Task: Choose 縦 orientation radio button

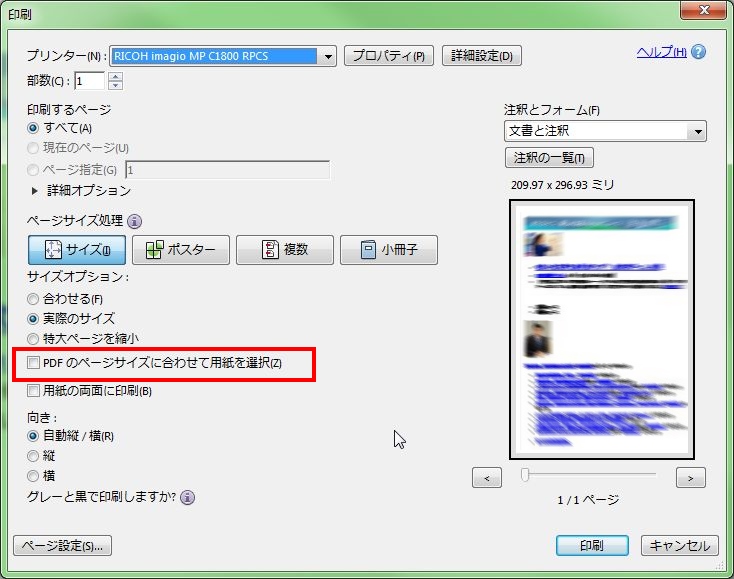Action: [x=34, y=456]
